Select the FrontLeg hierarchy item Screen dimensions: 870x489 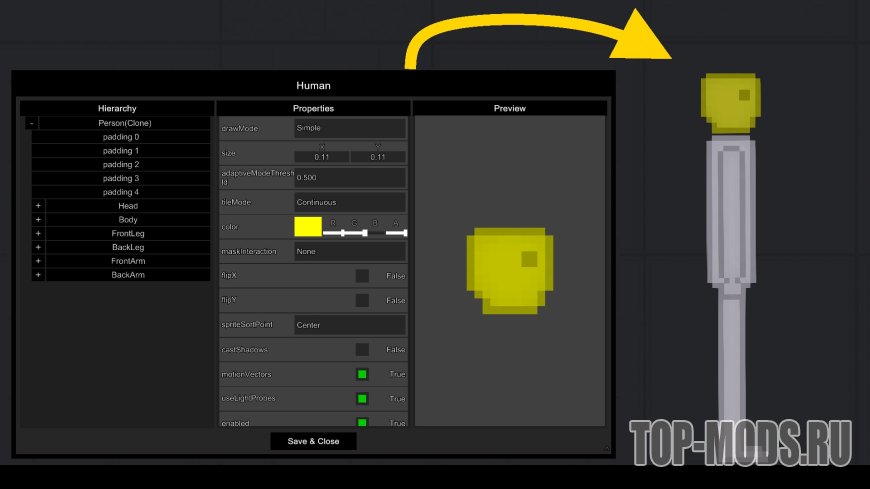pos(128,234)
